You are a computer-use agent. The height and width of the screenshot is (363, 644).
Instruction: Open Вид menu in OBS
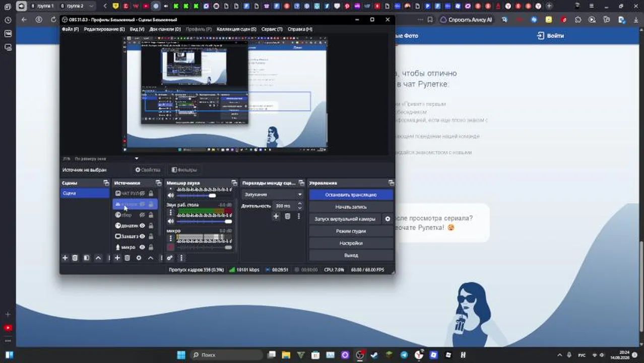pos(137,29)
